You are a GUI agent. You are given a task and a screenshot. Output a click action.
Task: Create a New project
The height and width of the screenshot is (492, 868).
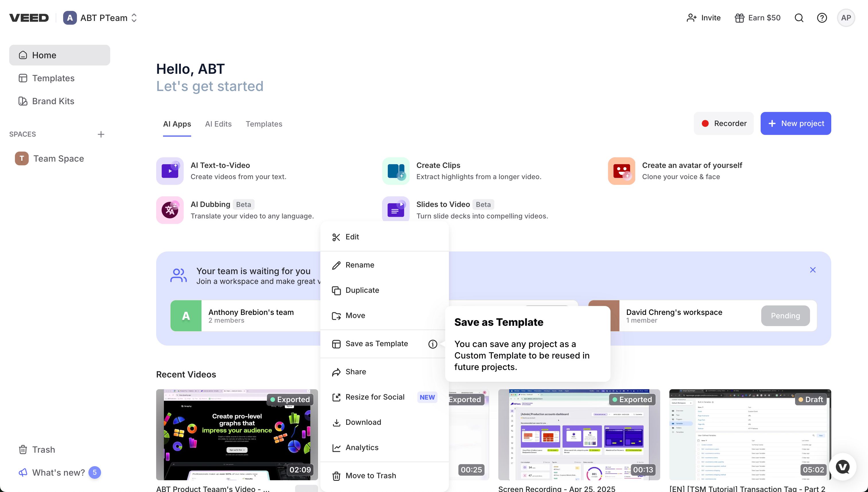click(795, 123)
